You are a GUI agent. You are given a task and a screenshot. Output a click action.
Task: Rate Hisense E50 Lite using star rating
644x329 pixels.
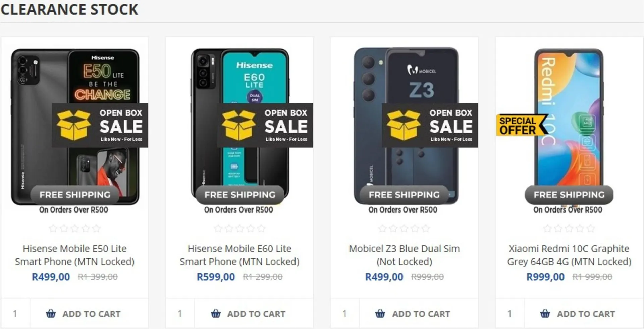[x=74, y=229]
